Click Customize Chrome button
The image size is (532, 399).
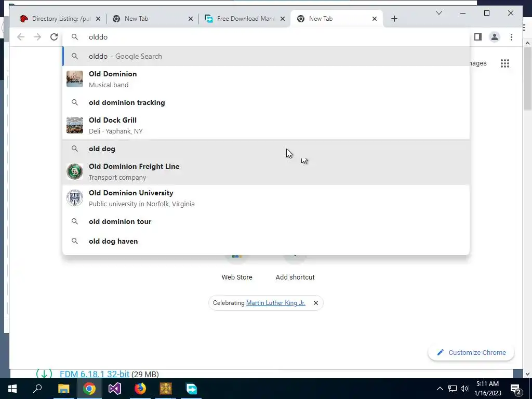coord(471,353)
